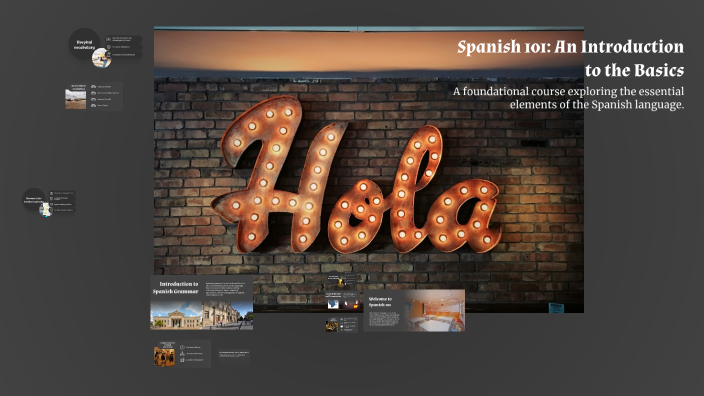Open the map-and-flags topic card below Hola
Screen dimensions: 704x396
pyautogui.click(x=342, y=300)
